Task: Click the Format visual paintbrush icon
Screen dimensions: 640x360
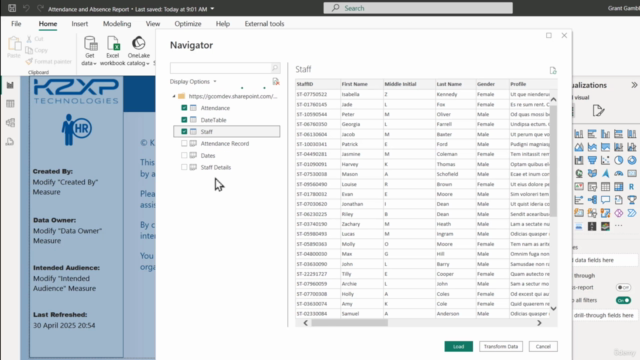Action: point(598,111)
